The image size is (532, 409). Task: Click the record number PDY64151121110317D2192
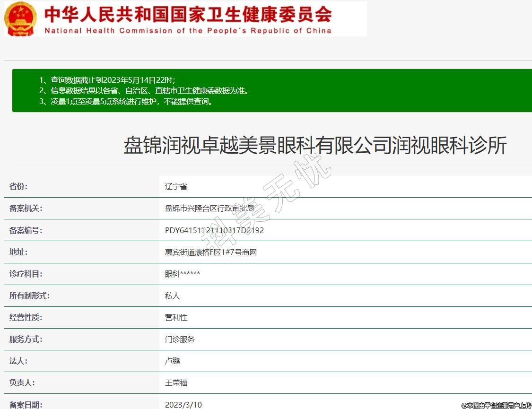(x=214, y=231)
